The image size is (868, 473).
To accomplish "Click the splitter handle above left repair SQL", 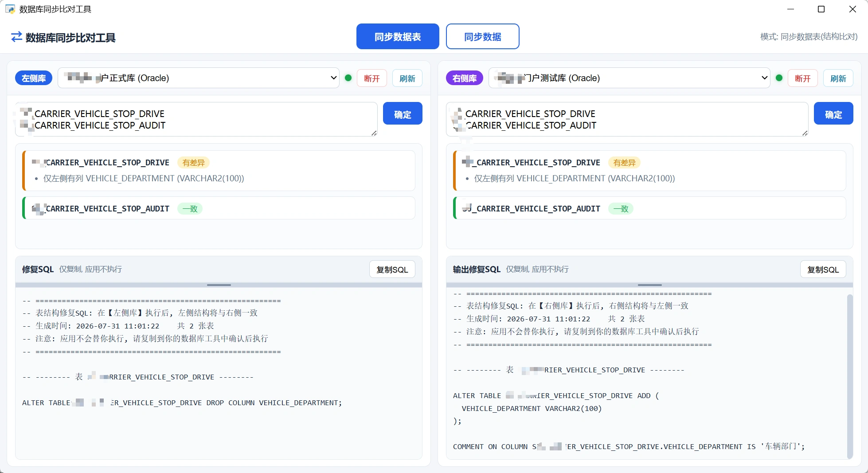I will click(x=219, y=285).
